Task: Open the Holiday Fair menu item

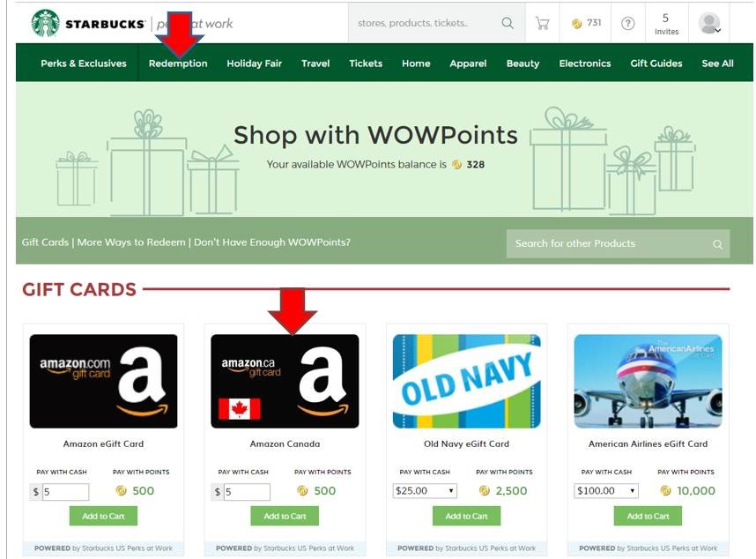Action: pyautogui.click(x=254, y=63)
